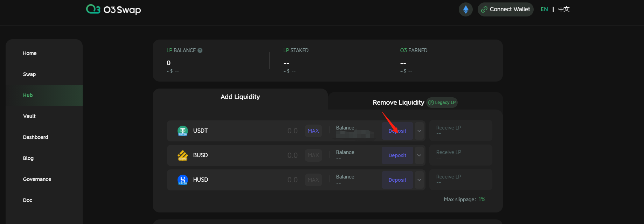This screenshot has height=224, width=644.
Task: Click the HUSD token icon
Action: click(183, 180)
